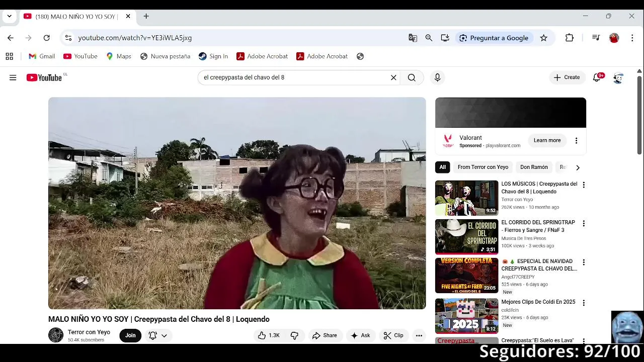Open globe bookmark after Adobe Acrobat

(360, 56)
